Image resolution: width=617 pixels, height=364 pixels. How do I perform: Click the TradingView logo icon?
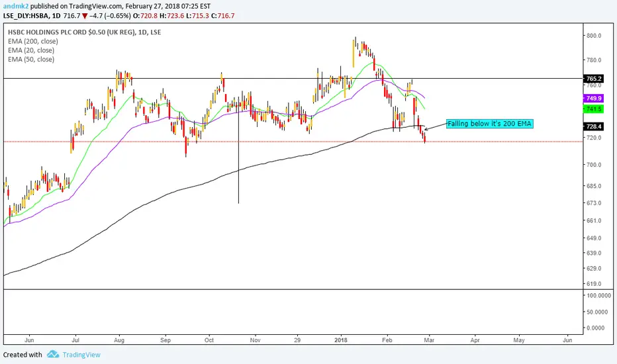click(x=53, y=355)
